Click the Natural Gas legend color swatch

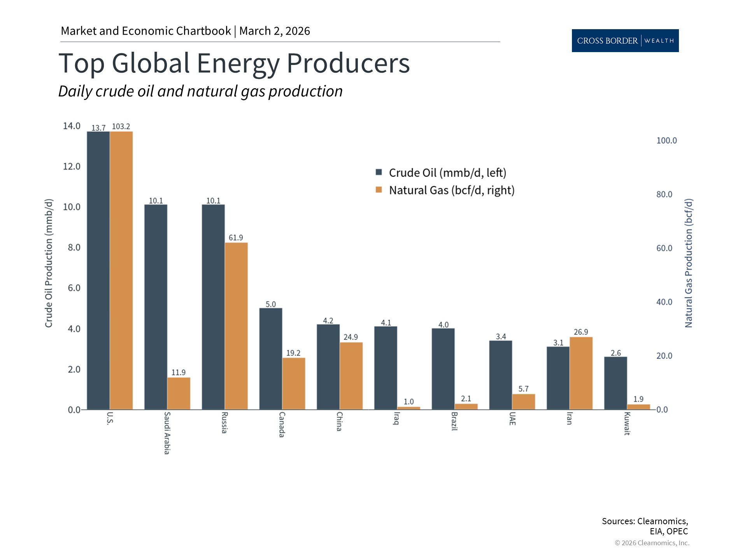click(x=379, y=190)
